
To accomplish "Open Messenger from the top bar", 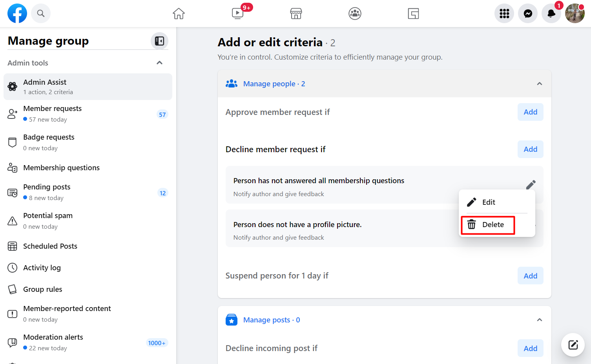I will point(528,13).
